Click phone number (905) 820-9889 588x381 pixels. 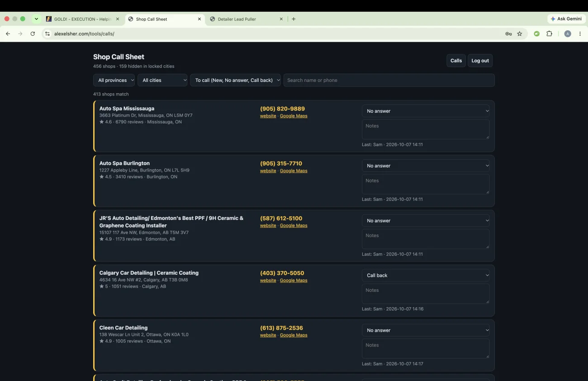click(x=282, y=109)
